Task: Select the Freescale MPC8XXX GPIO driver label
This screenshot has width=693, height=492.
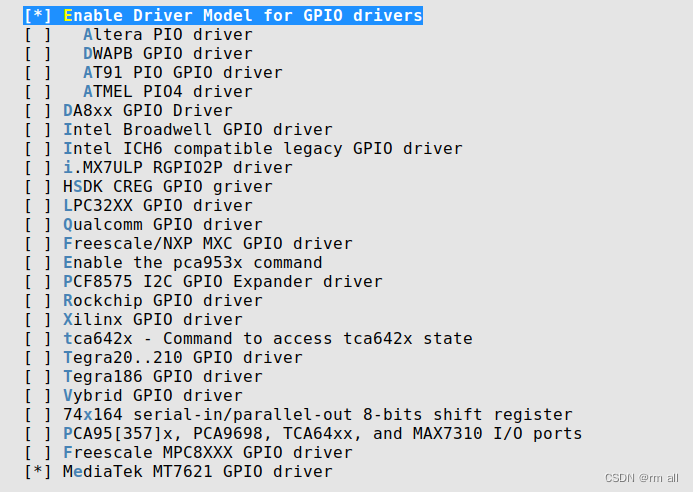Action: click(208, 453)
